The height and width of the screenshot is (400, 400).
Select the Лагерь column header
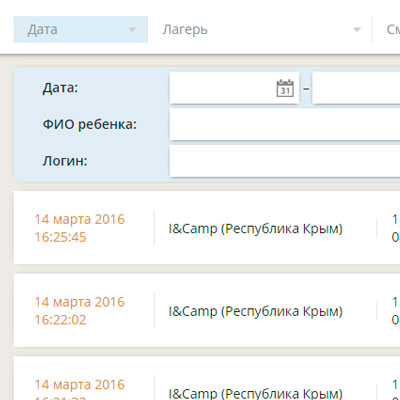(x=185, y=30)
